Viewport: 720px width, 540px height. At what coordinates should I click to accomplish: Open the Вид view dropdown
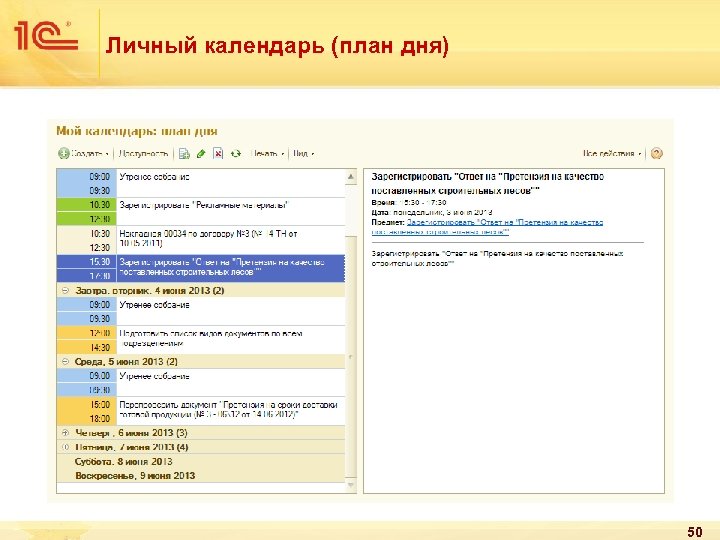point(304,154)
